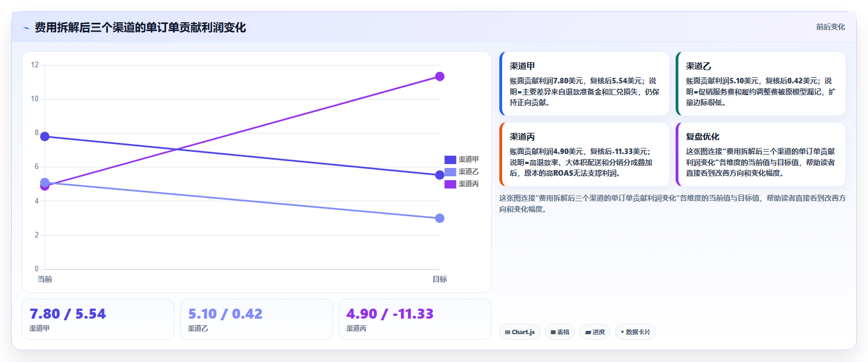Click the 目标 x-axis label
Viewport: 868px width, 362px height.
[x=439, y=279]
